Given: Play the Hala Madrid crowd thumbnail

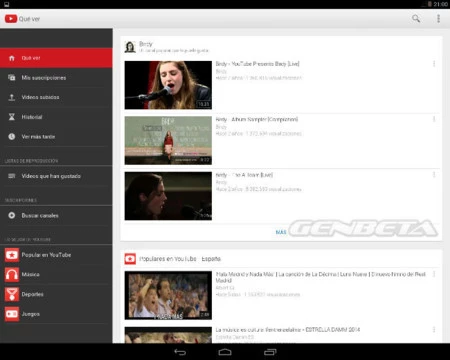Looking at the screenshot, I should click(168, 295).
